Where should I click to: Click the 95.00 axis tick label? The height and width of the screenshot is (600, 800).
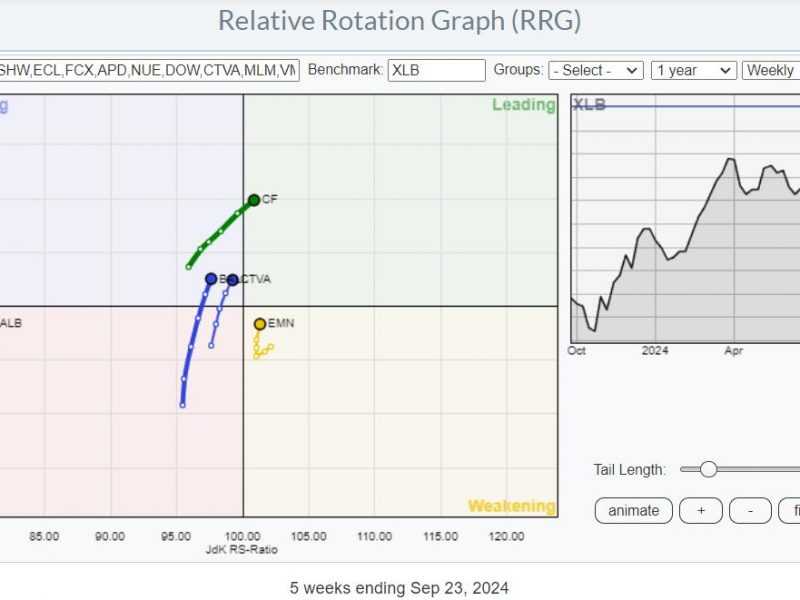click(x=176, y=536)
